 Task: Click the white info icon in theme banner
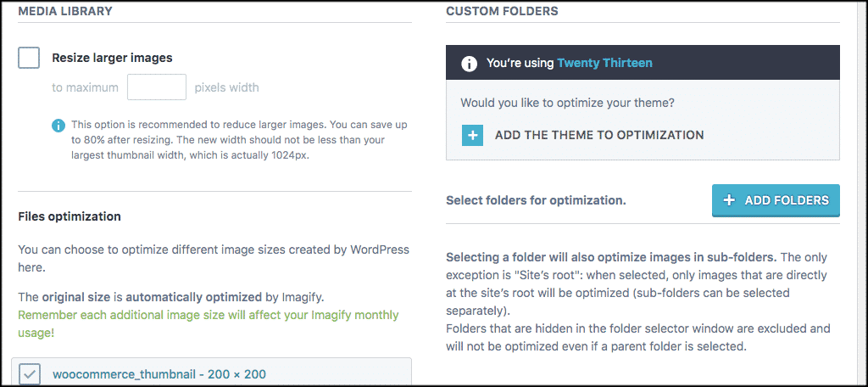point(469,63)
